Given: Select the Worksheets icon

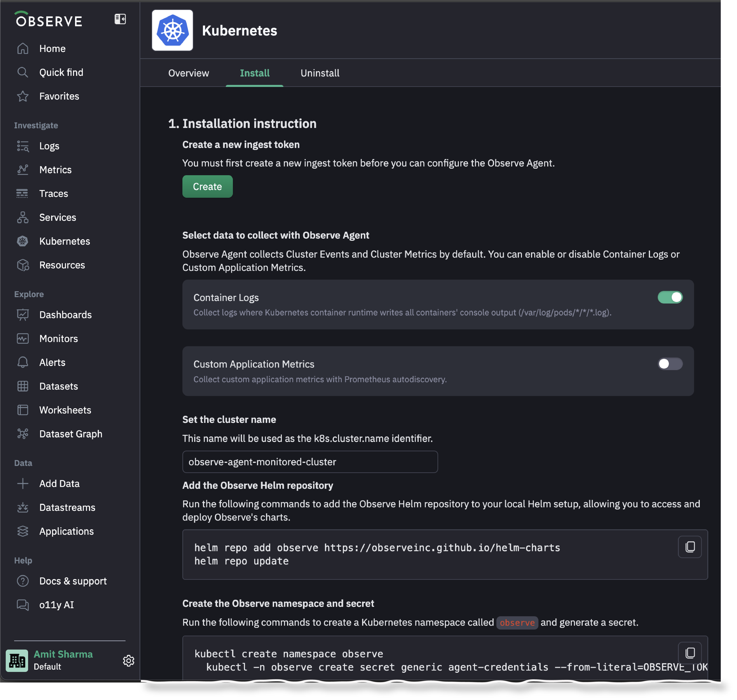Looking at the screenshot, I should tap(23, 410).
